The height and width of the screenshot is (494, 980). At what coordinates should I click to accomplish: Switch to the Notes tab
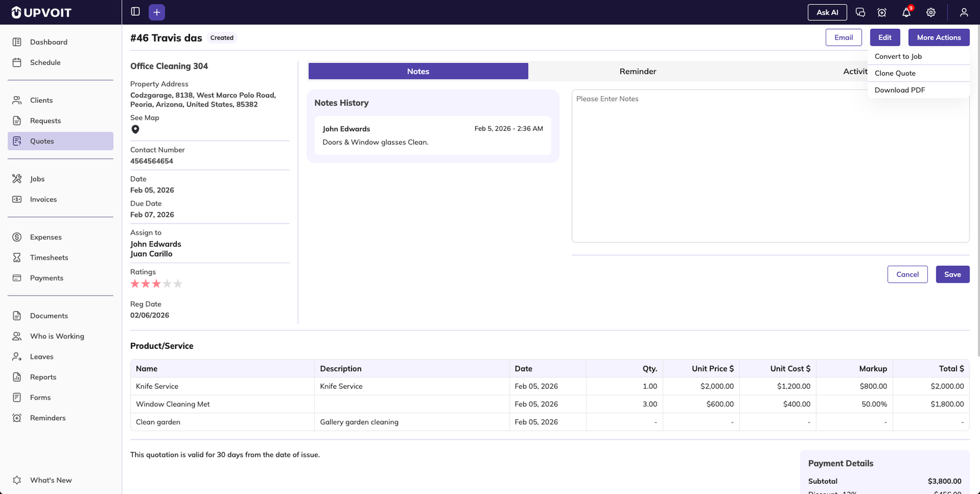coord(418,72)
